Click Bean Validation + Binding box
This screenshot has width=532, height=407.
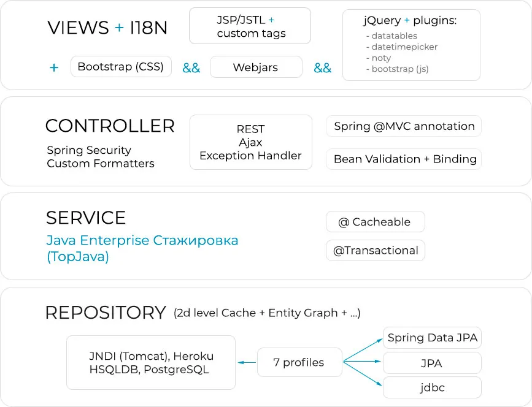point(404,159)
